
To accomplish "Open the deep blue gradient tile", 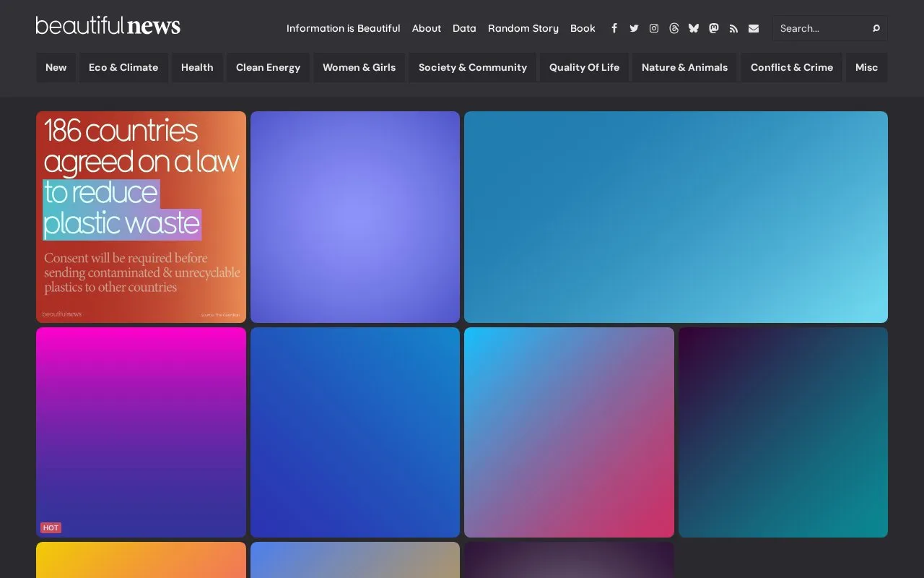I will click(x=355, y=432).
